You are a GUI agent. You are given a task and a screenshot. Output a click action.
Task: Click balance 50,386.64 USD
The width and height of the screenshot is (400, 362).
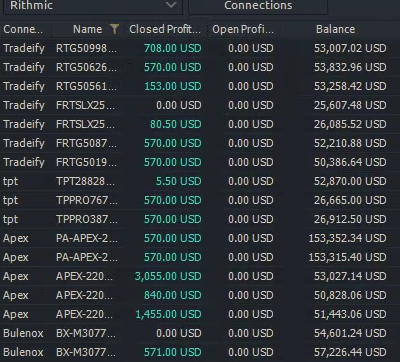pos(350,162)
